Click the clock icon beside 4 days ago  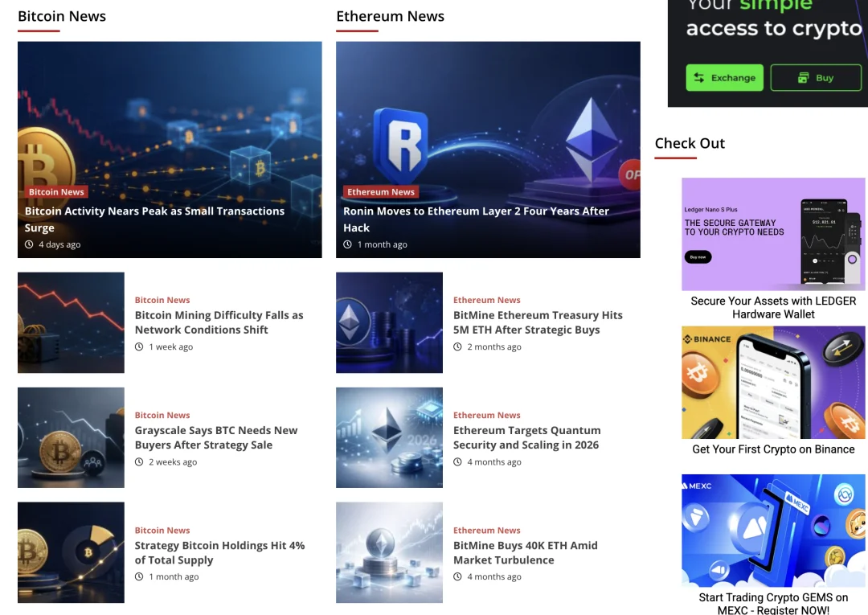point(29,244)
